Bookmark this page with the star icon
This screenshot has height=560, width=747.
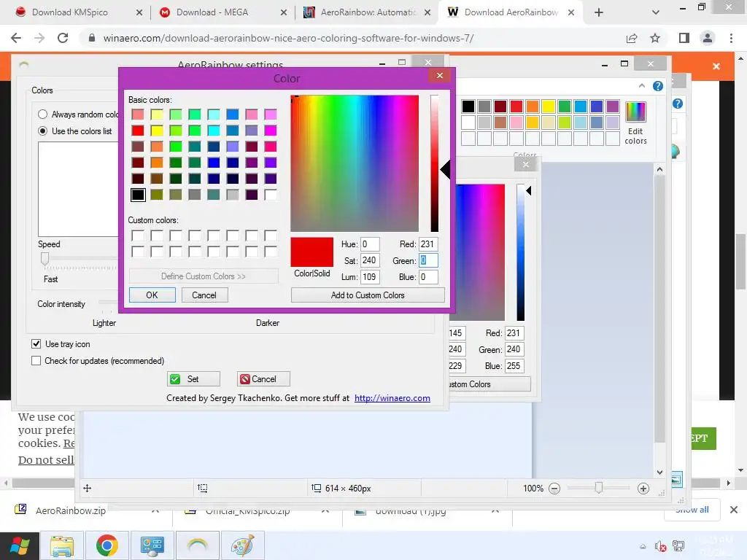tap(655, 38)
